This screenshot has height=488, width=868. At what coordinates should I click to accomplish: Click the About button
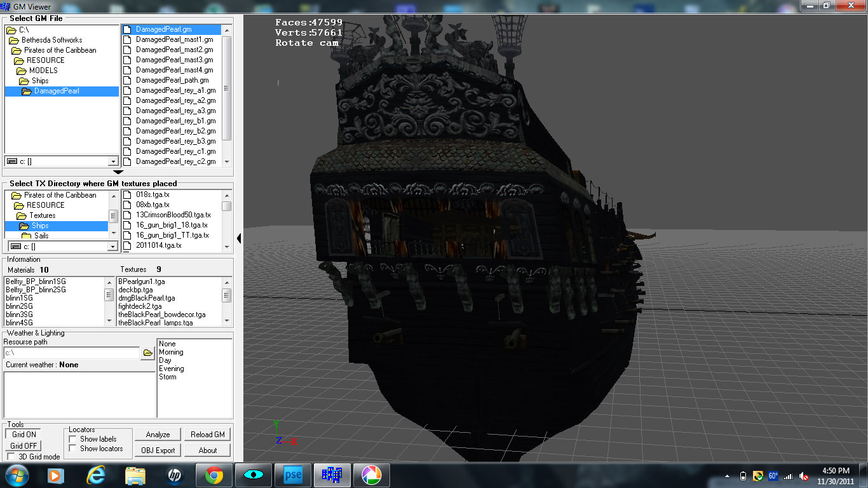coord(208,451)
